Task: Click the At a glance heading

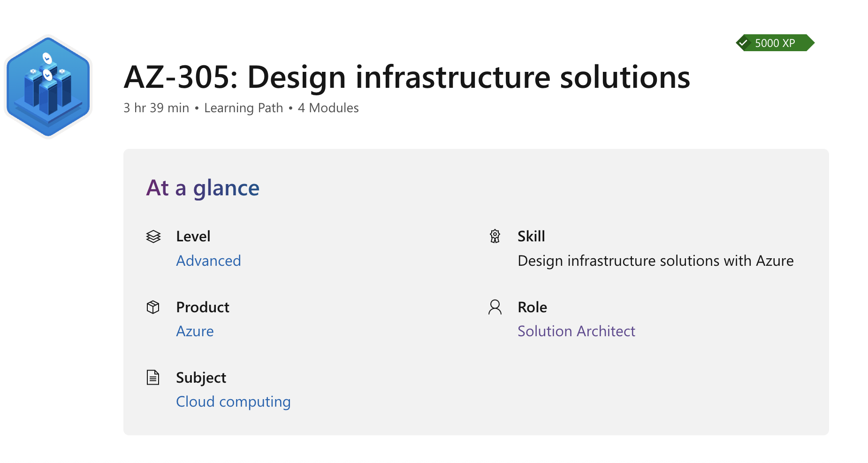Action: point(203,188)
